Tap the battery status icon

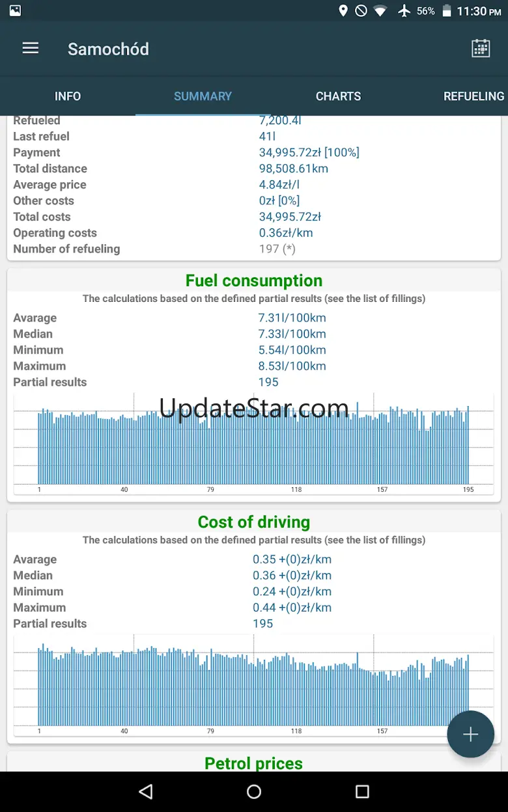click(447, 11)
